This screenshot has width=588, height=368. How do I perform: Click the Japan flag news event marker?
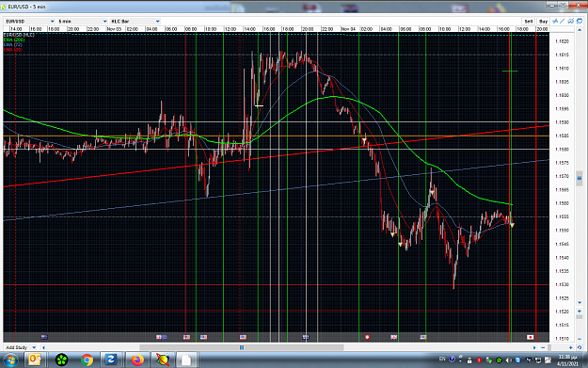530,337
